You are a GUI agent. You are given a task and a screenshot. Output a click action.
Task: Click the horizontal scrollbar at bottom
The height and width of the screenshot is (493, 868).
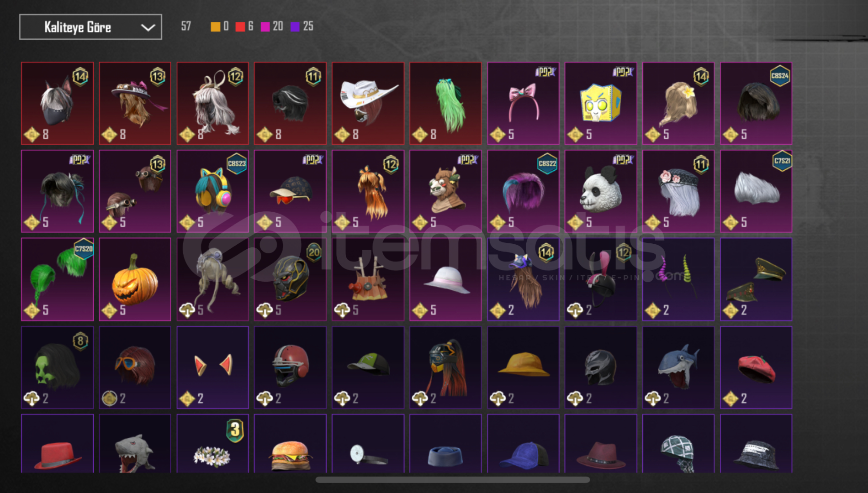coord(452,480)
